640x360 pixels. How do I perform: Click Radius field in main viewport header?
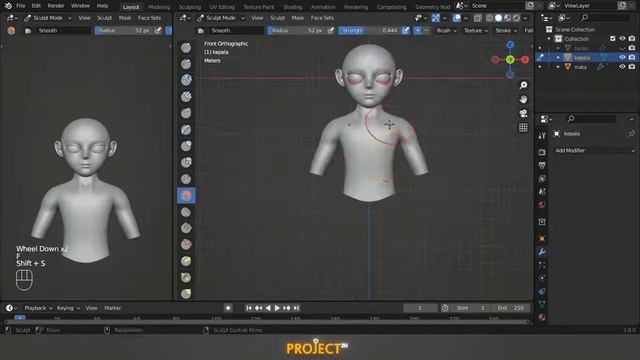(x=297, y=31)
